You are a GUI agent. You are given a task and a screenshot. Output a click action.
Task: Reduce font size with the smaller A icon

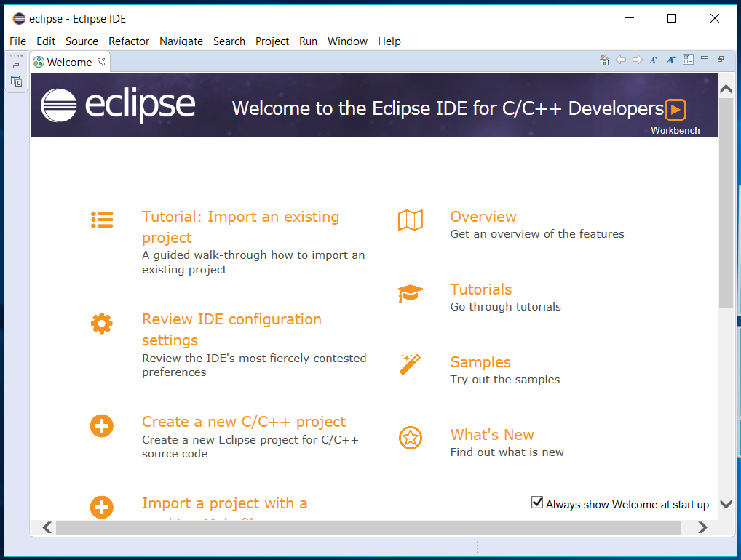(654, 60)
